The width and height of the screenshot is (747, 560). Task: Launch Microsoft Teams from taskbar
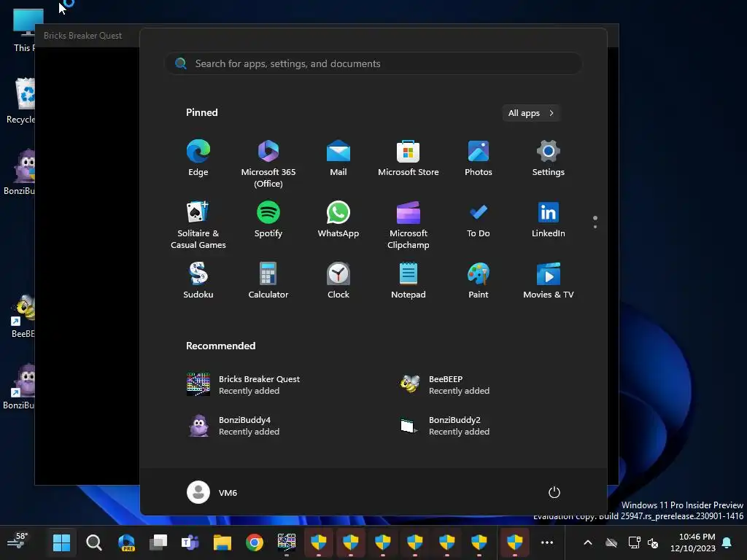point(190,542)
